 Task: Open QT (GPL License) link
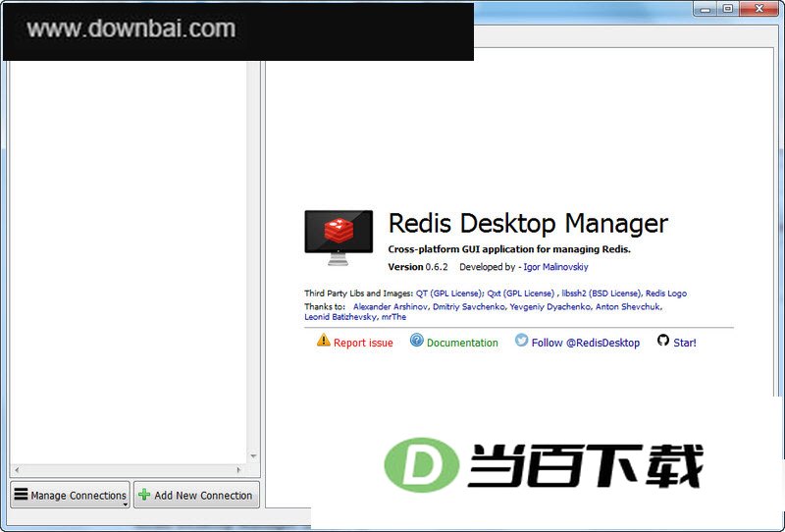click(x=449, y=293)
